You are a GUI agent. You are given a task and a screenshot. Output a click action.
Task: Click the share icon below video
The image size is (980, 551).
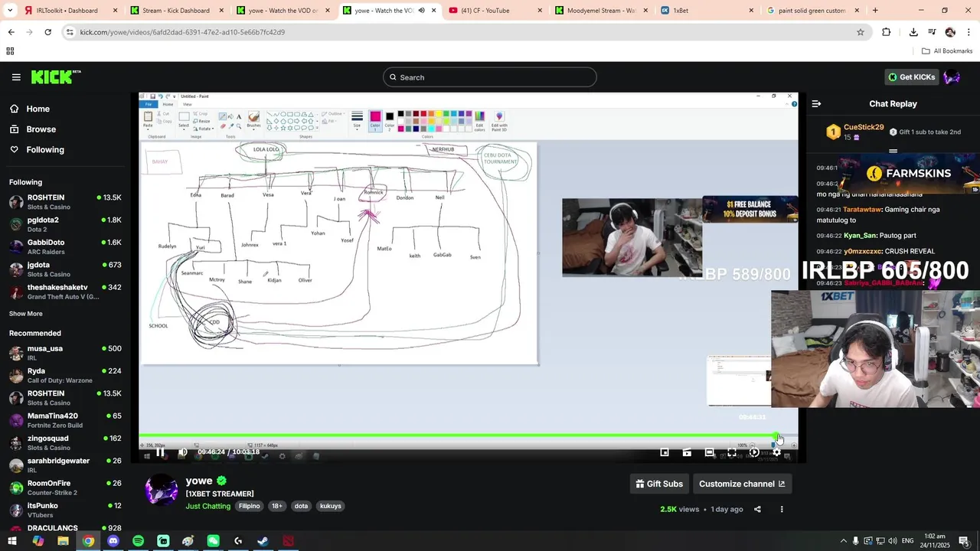point(757,509)
